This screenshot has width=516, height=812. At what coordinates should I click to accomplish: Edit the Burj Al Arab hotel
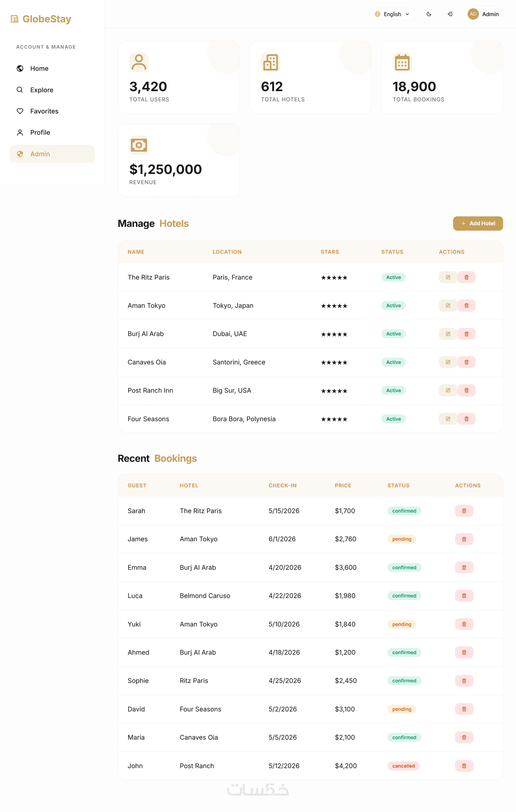coord(447,334)
